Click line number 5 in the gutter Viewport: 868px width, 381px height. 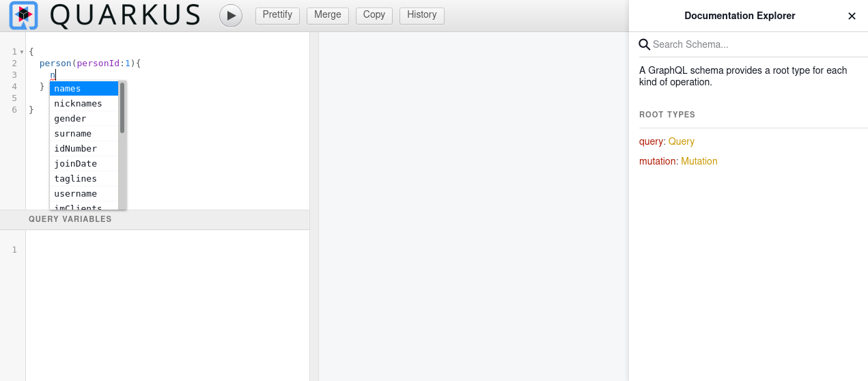click(x=14, y=98)
